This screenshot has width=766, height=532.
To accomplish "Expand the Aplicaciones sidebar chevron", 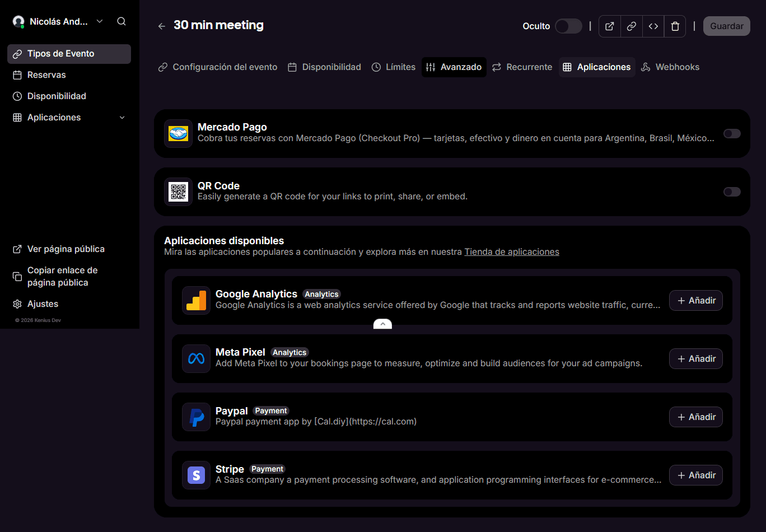I will click(x=122, y=118).
